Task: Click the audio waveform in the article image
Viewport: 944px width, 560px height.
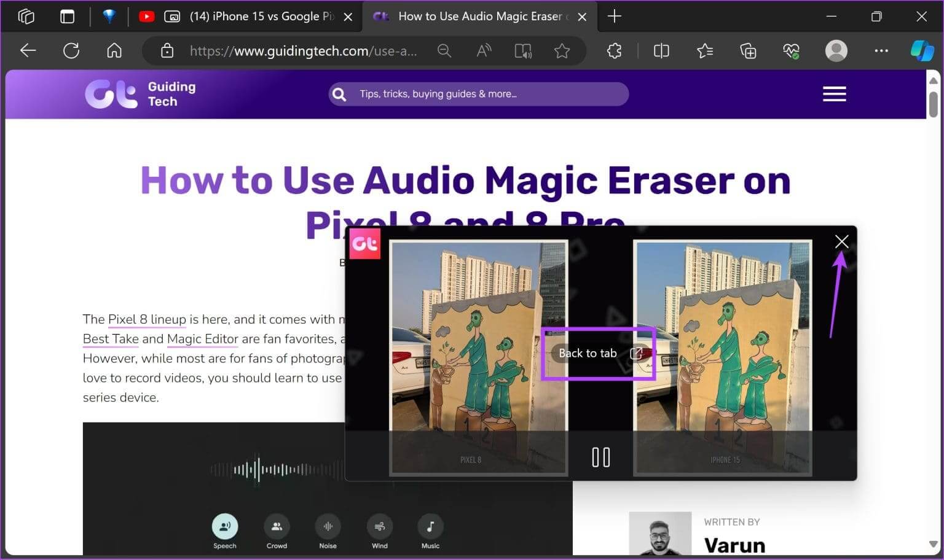Action: pos(277,470)
